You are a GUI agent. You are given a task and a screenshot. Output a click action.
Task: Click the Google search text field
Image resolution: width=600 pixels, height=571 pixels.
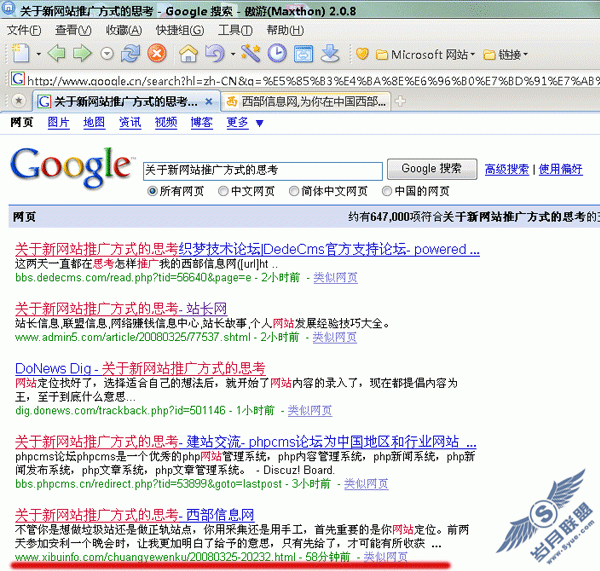262,171
